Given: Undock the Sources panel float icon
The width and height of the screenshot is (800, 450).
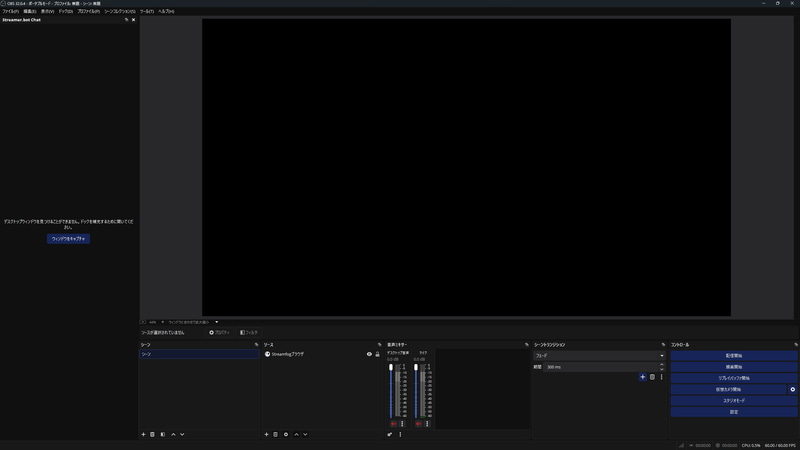Looking at the screenshot, I should coord(379,345).
